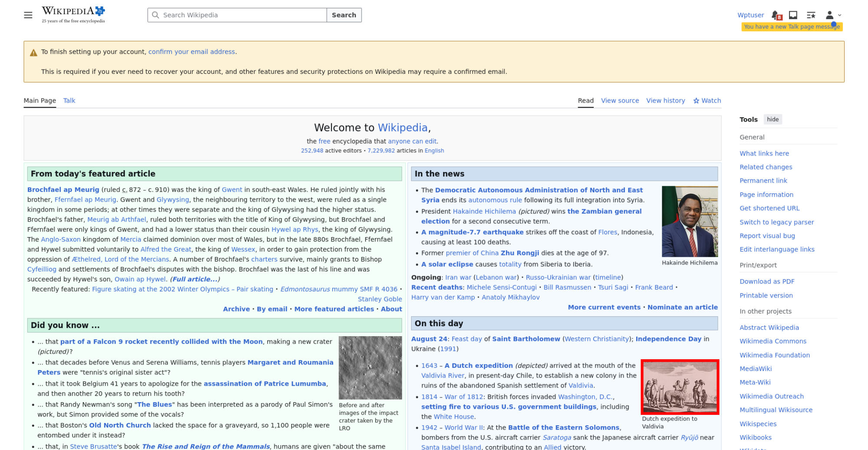Open What links here tool
The image size is (868, 450).
764,153
